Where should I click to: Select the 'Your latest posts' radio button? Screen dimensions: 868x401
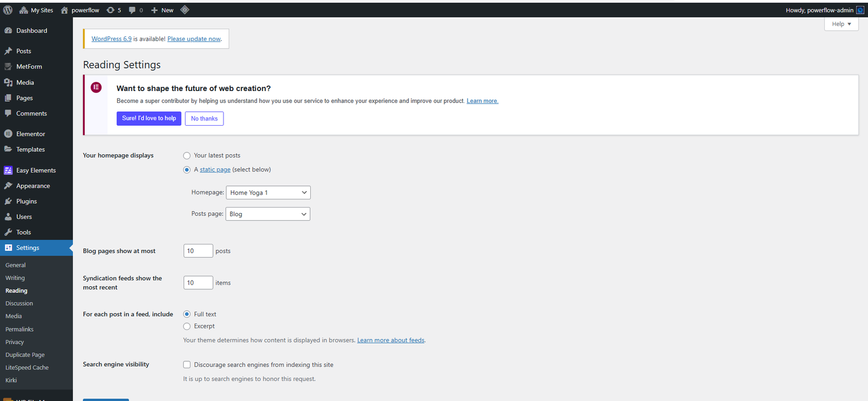(187, 156)
